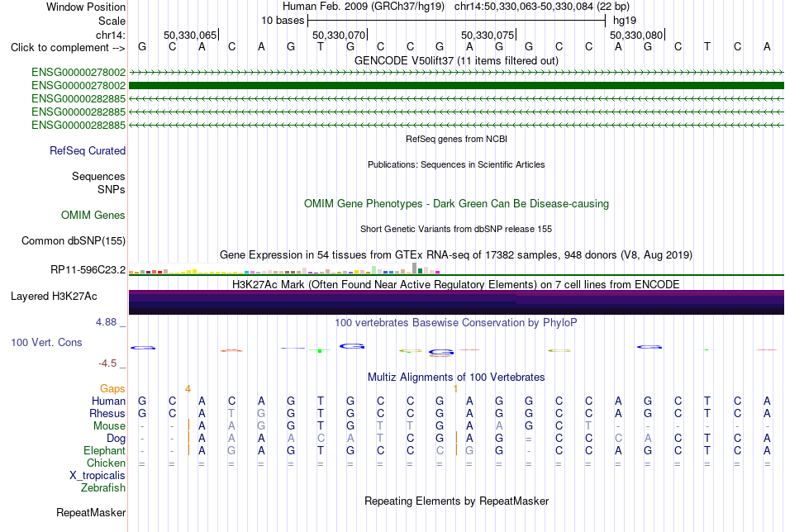Select the 4.88 PhyloP upper limit value
Image resolution: width=785 pixels, height=532 pixels.
(x=106, y=322)
